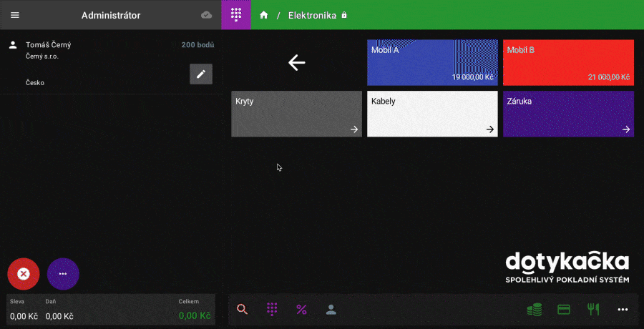Image resolution: width=644 pixels, height=329 pixels.
Task: Cancel order with red X button
Action: click(23, 273)
